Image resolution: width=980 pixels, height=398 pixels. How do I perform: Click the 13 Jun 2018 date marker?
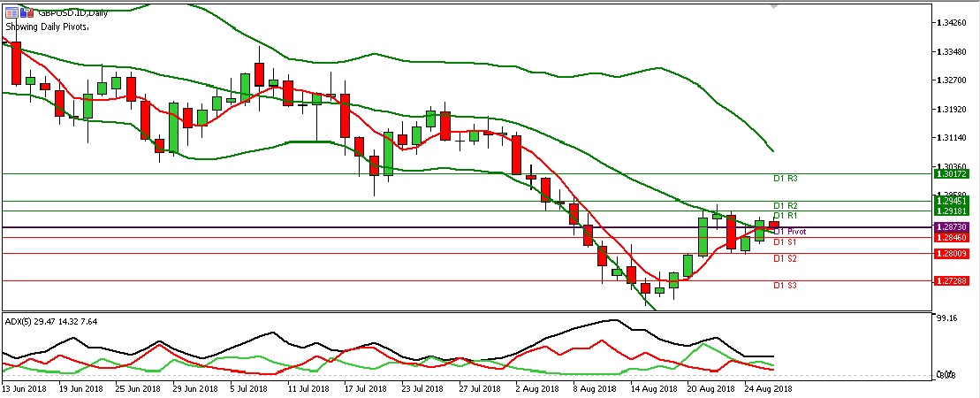pyautogui.click(x=27, y=388)
